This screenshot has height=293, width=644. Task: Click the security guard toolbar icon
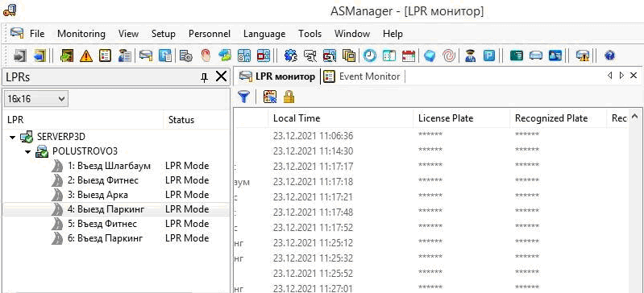point(470,56)
